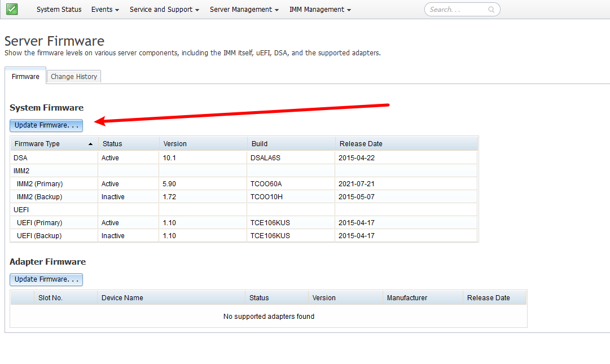Select the Firmware tab
The height and width of the screenshot is (364, 610).
click(x=25, y=77)
